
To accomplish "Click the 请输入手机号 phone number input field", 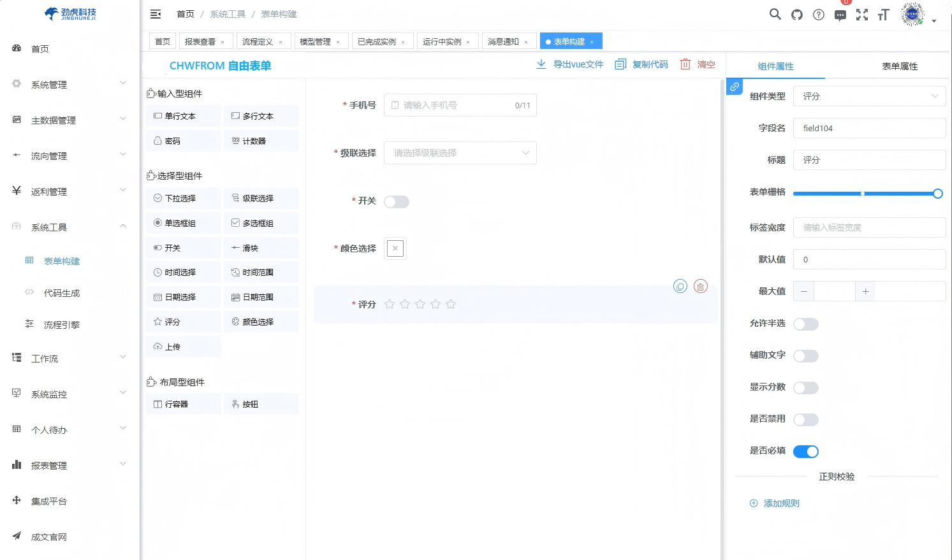I will coord(460,105).
